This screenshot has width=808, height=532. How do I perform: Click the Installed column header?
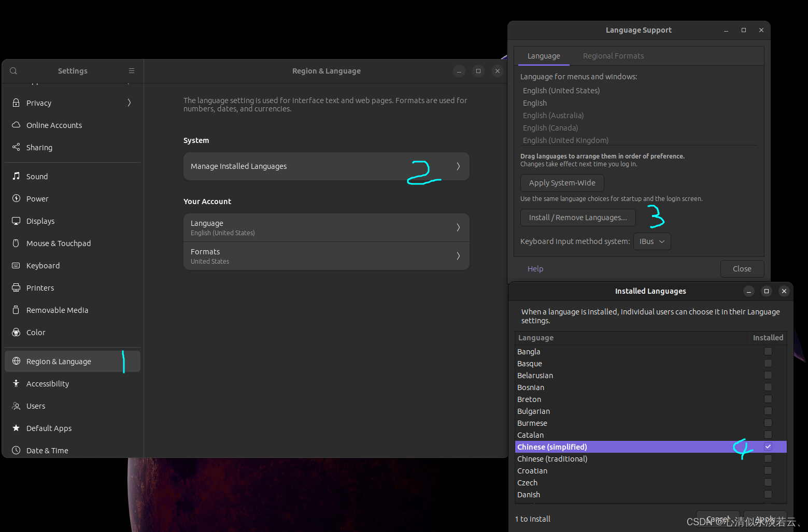(x=768, y=338)
